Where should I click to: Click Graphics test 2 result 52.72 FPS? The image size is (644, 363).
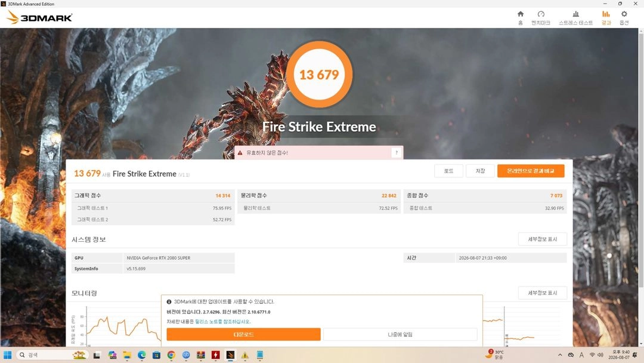[222, 220]
